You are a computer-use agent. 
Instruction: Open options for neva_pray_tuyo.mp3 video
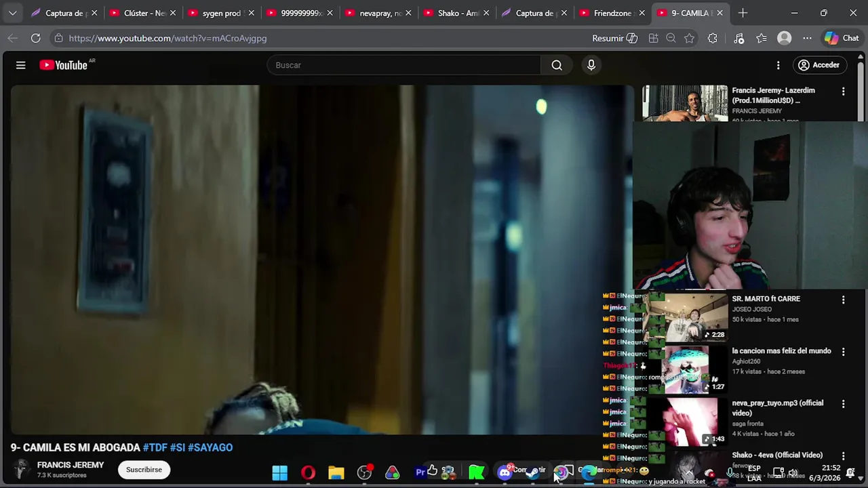pyautogui.click(x=843, y=404)
